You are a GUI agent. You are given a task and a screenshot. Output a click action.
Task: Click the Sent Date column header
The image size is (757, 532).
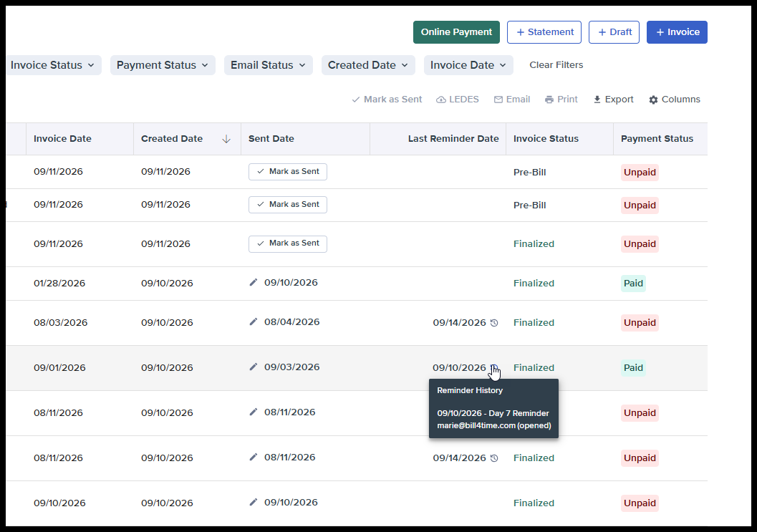[271, 139]
